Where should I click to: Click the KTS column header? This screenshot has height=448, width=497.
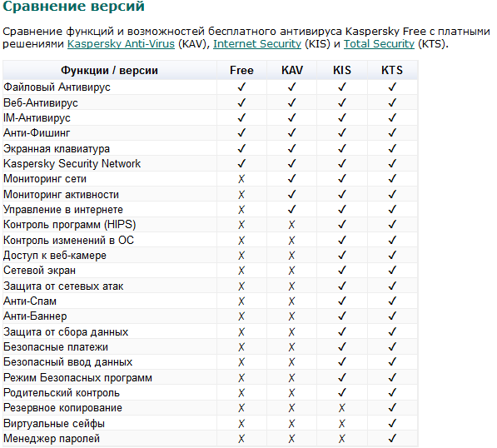392,70
